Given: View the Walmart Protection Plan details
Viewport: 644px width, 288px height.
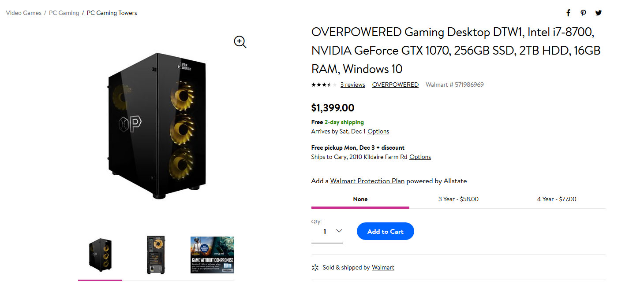Looking at the screenshot, I should coord(367,181).
